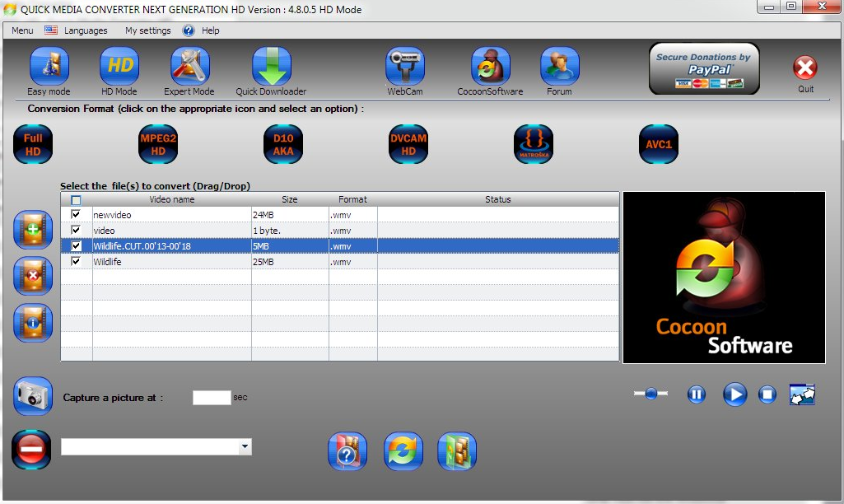Viewport: 844px width, 504px height.
Task: Sort by Format column header
Action: [x=352, y=199]
